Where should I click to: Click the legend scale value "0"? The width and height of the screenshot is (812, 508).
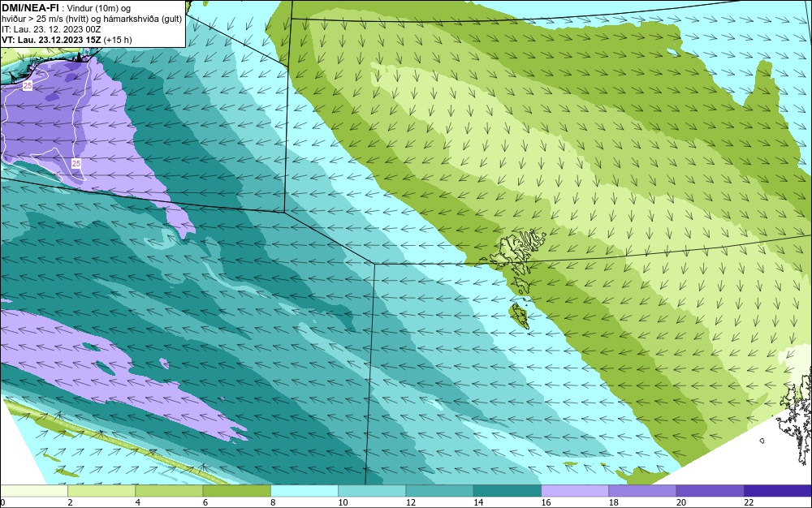pos(2,502)
